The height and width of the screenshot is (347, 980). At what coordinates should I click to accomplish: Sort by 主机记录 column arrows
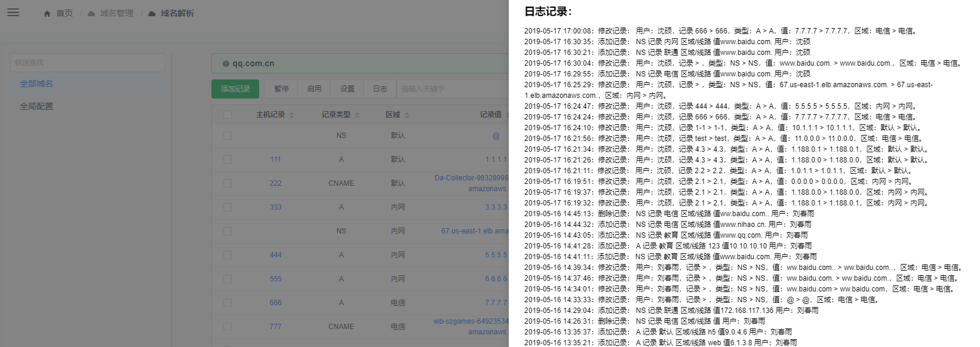[x=291, y=115]
